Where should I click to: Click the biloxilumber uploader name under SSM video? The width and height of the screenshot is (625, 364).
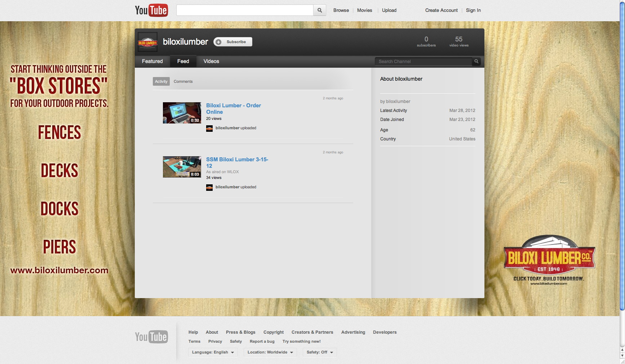(227, 187)
